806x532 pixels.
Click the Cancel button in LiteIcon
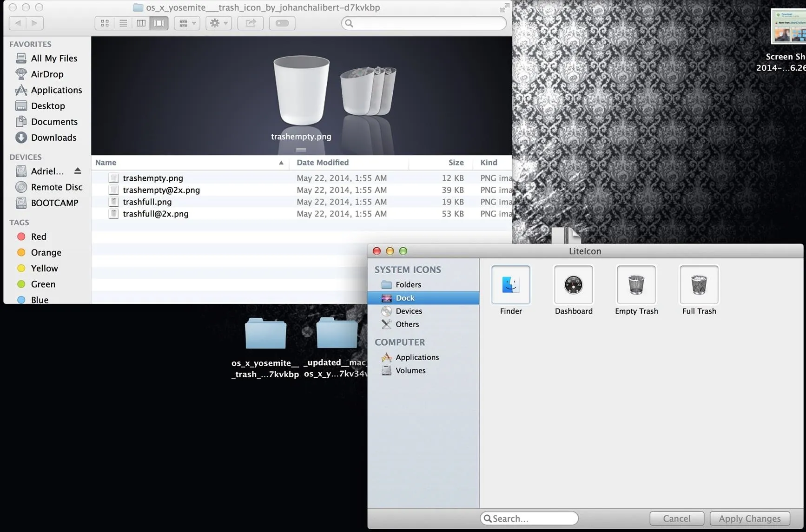[677, 518]
